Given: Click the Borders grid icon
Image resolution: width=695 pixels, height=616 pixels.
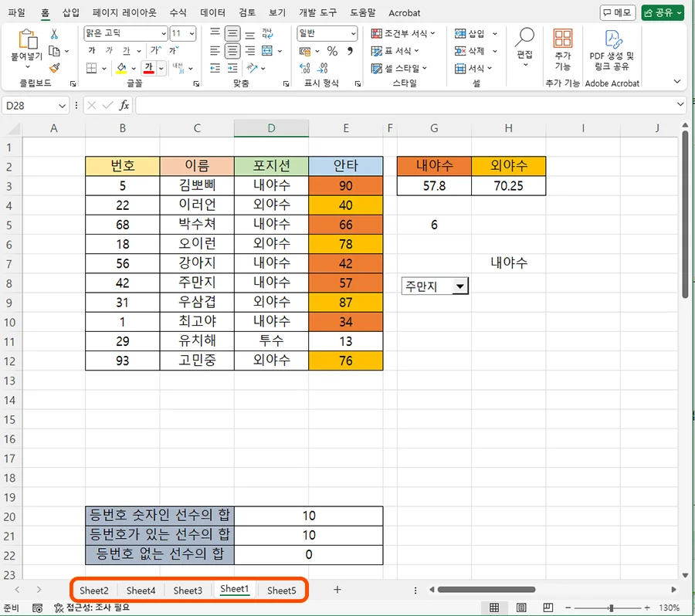Looking at the screenshot, I should [91, 68].
